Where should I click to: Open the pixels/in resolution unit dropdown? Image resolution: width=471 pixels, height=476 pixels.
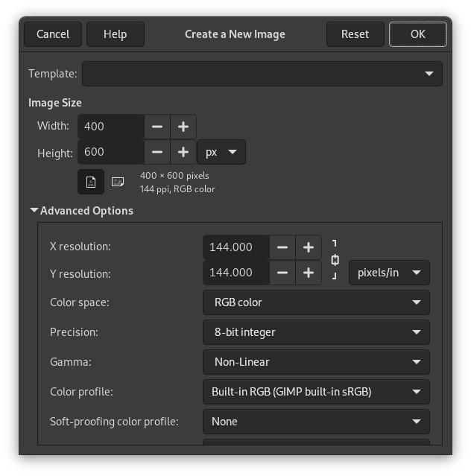(x=389, y=273)
